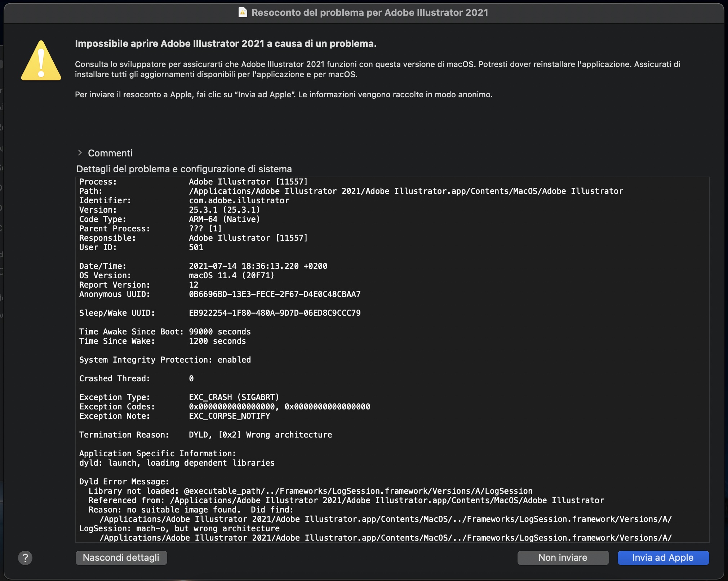Click 'LogSession: mach-o, but wrong architecture'
Image resolution: width=728 pixels, height=581 pixels.
tap(179, 528)
